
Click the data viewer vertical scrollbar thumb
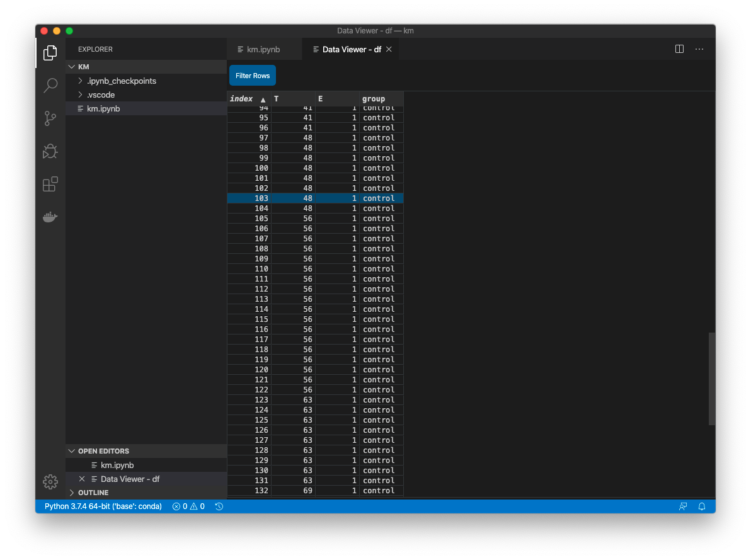(712, 379)
